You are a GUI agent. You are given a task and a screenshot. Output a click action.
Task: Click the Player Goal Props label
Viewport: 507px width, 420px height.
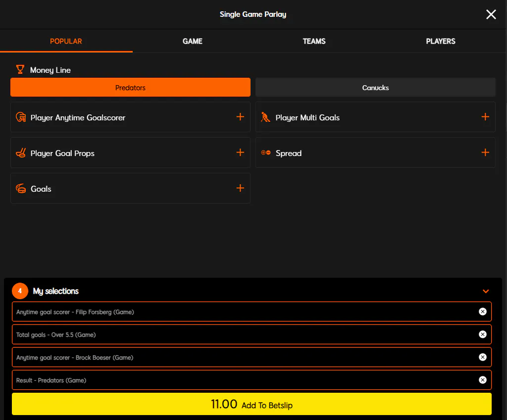coord(62,153)
